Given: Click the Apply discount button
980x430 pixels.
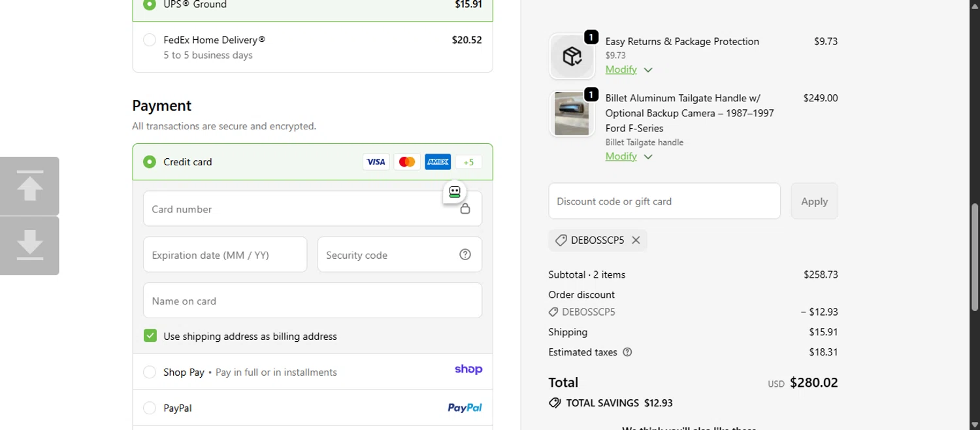Looking at the screenshot, I should pyautogui.click(x=815, y=201).
